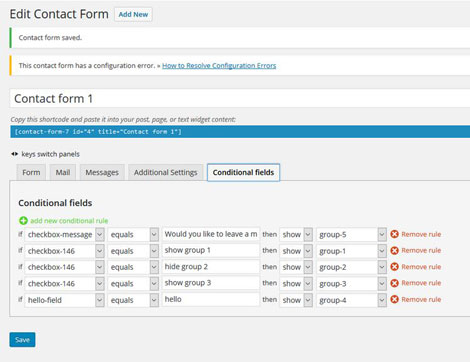Open show action dropdown for group-4 rule
Image resolution: width=470 pixels, height=362 pixels.
[x=296, y=300]
